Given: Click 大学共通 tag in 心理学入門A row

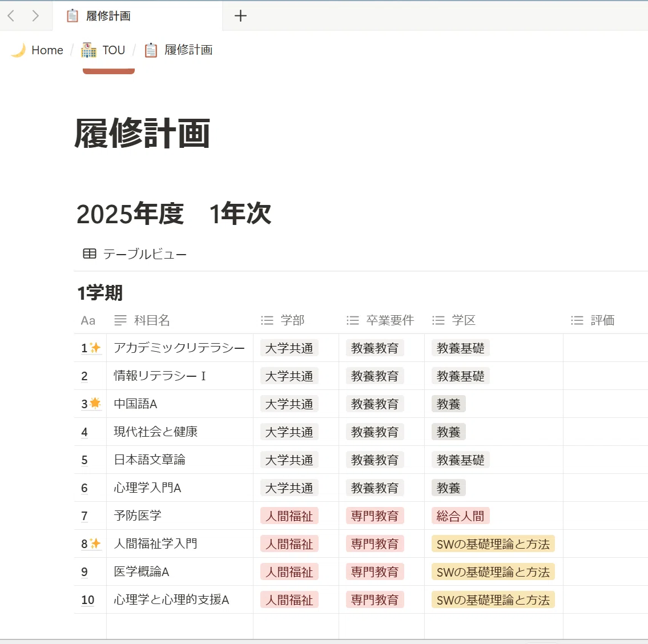Looking at the screenshot, I should coord(289,488).
